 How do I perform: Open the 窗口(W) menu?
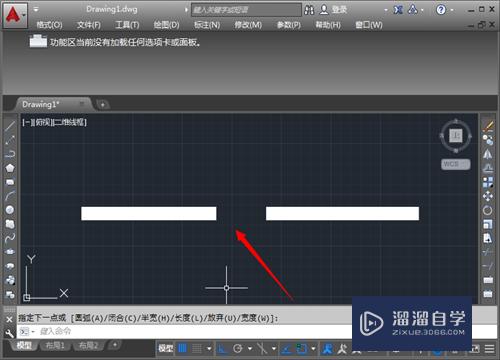[369, 25]
